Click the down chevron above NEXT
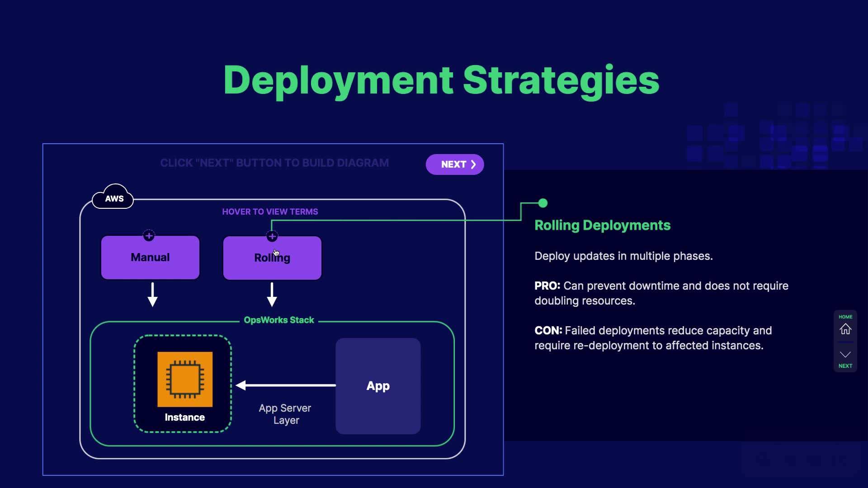Screen dimensions: 868x488 pyautogui.click(x=845, y=354)
